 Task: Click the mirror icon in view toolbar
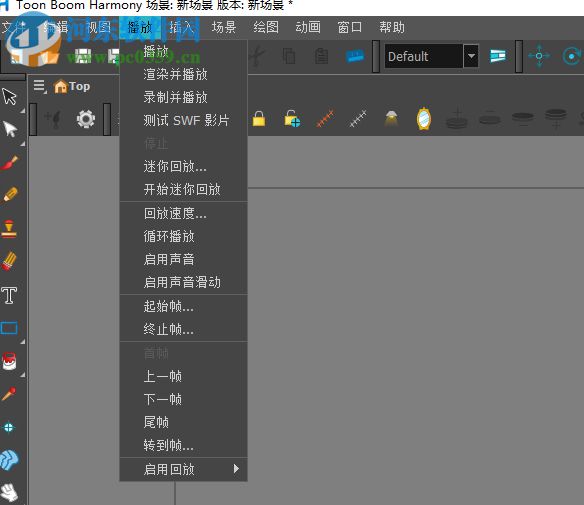tap(424, 119)
